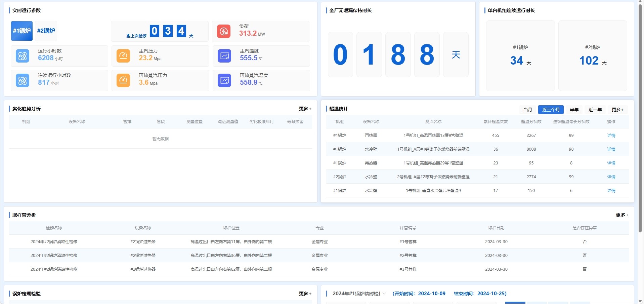Open 详情 for 1号机组_A层#1等离子体燃烧器 row

point(611,149)
